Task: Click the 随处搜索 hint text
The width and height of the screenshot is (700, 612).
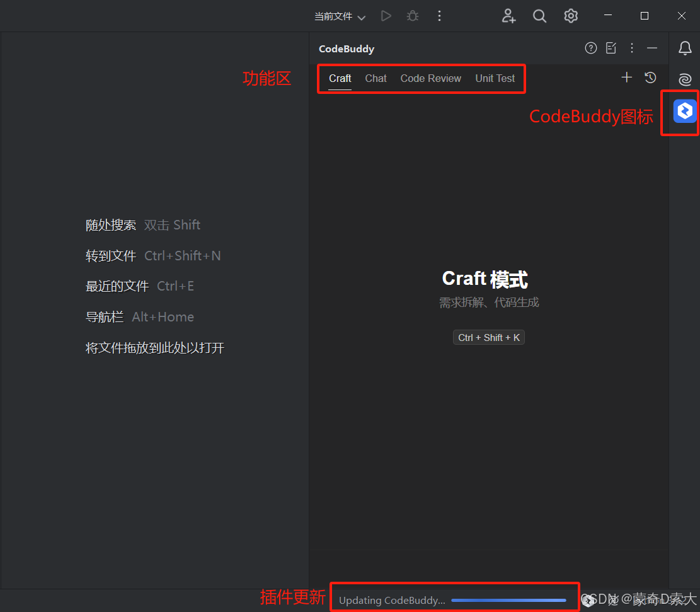Action: [x=111, y=225]
